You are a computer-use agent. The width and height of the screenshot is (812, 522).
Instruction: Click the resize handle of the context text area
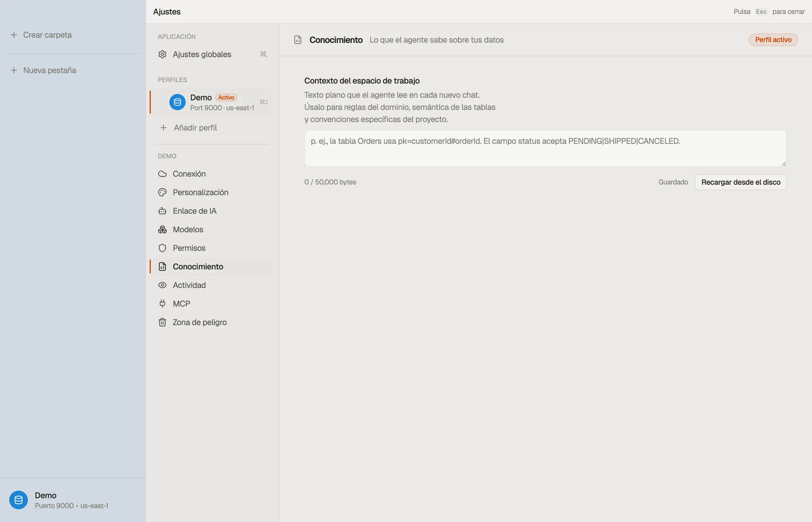pyautogui.click(x=784, y=164)
